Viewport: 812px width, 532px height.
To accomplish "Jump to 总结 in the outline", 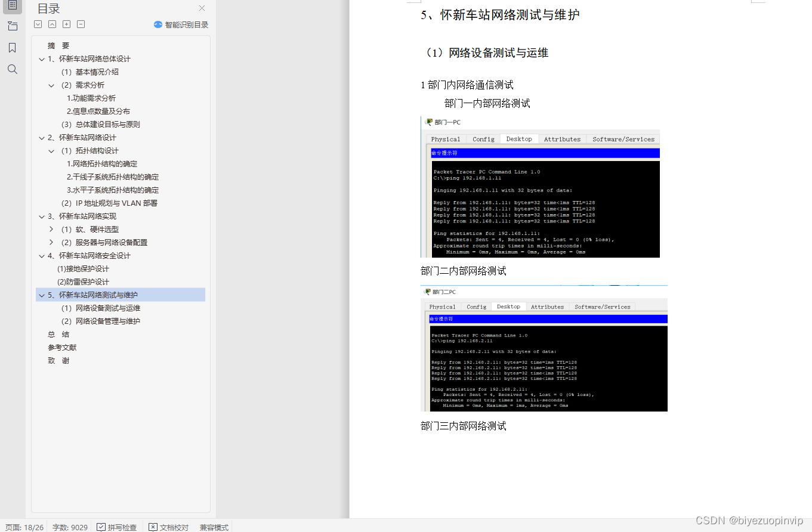I will click(x=58, y=335).
